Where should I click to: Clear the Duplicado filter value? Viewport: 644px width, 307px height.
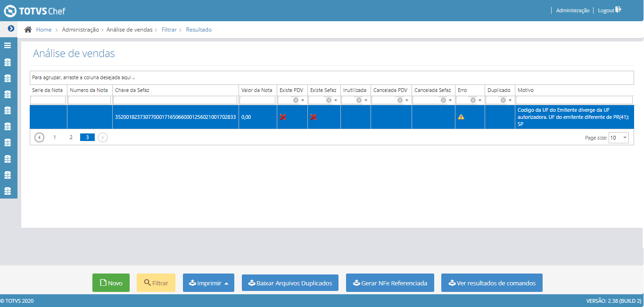pos(503,100)
